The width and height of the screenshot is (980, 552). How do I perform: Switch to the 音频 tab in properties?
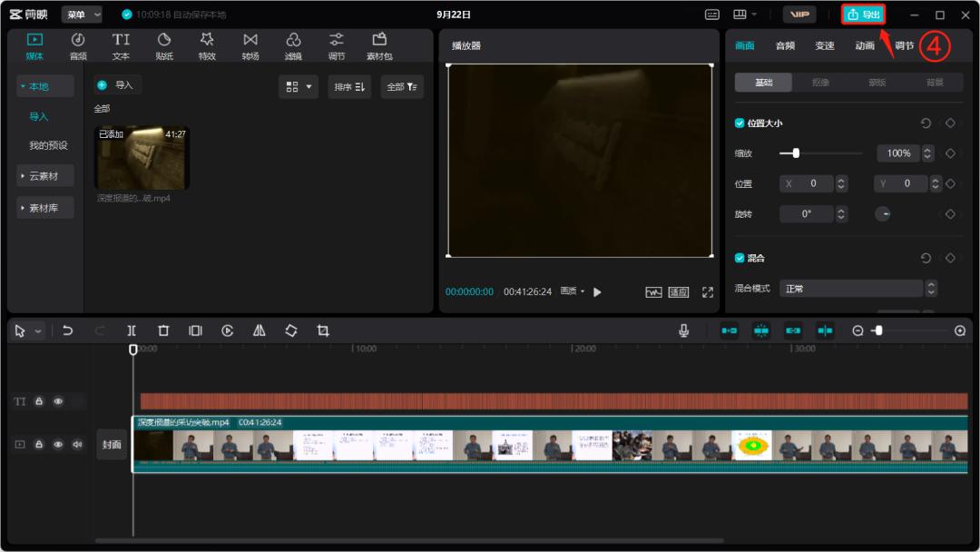(x=785, y=45)
